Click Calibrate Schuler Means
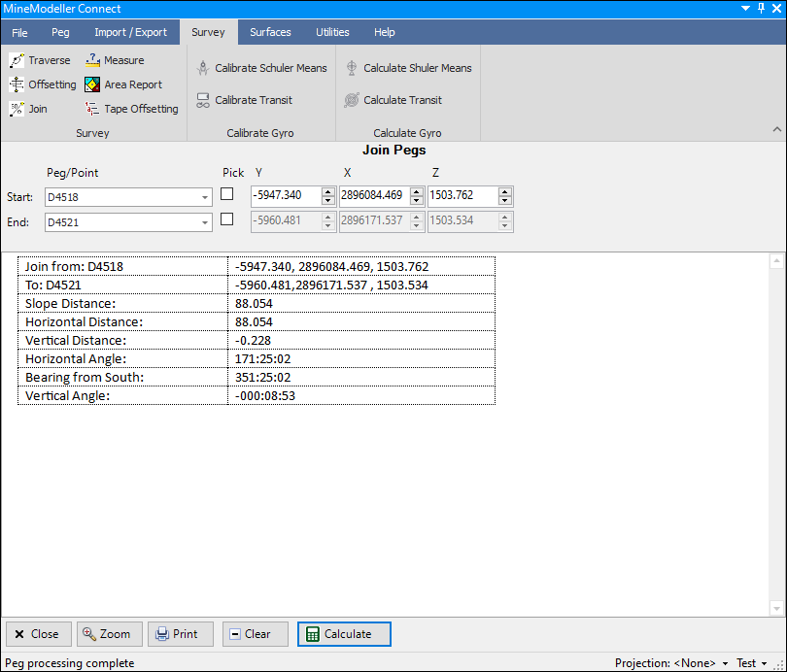The width and height of the screenshot is (787, 672). 261,68
